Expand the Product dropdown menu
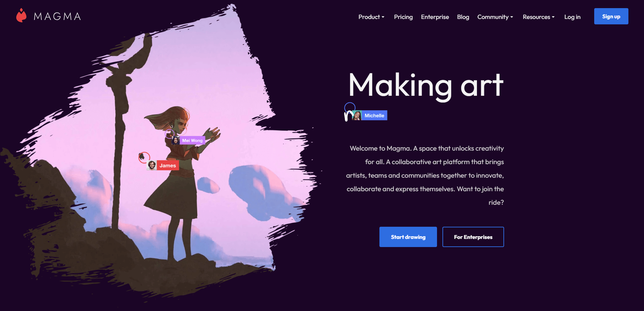Image resolution: width=644 pixels, height=311 pixels. click(x=371, y=17)
